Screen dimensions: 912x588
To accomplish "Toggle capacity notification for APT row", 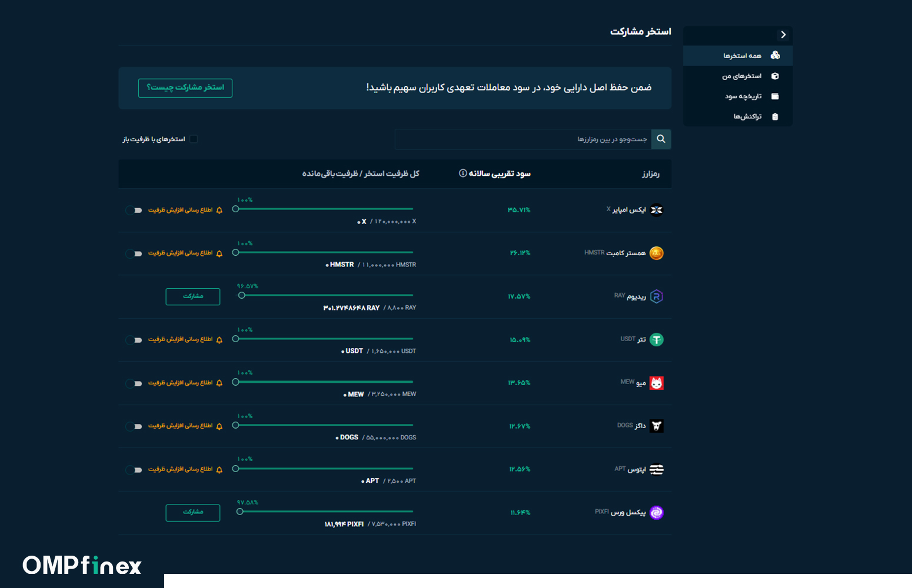I will 134,470.
